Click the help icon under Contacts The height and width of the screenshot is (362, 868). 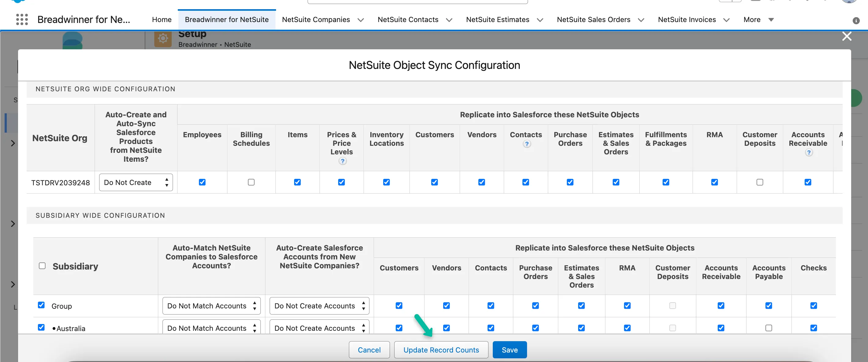527,144
